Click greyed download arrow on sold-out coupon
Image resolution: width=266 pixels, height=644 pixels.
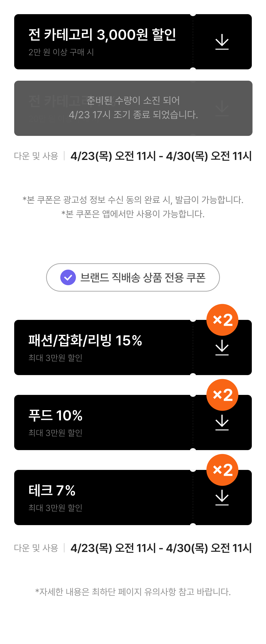pyautogui.click(x=222, y=108)
